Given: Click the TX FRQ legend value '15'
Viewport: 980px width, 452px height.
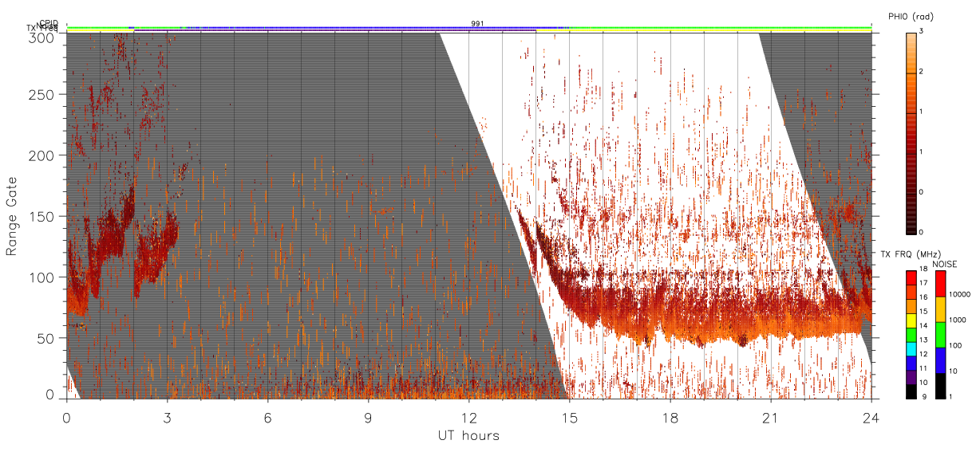Looking at the screenshot, I should [x=923, y=312].
